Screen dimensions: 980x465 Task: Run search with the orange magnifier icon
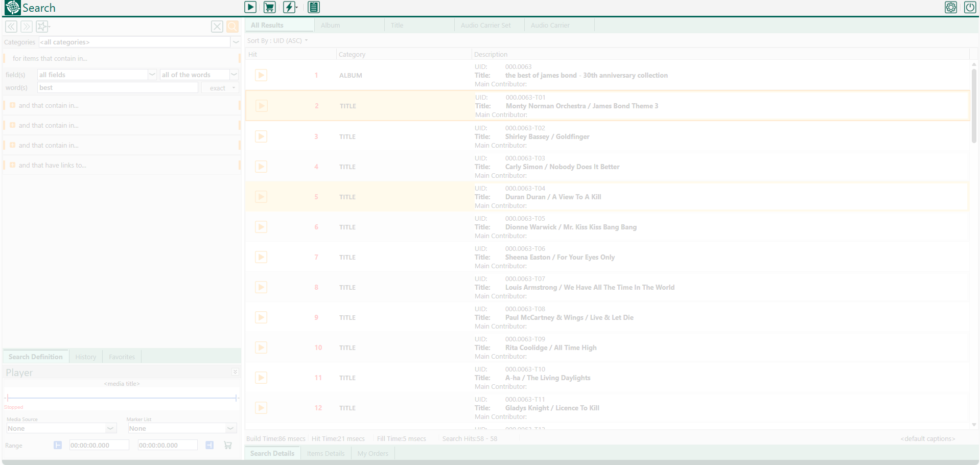[x=232, y=27]
